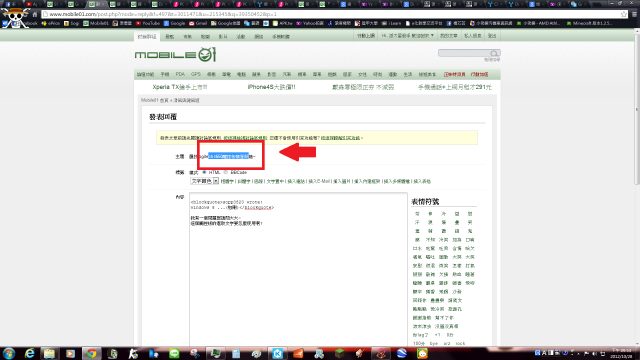Open the Minecraft grass block taskbar icon
This screenshot has width=640, height=360.
tap(339, 353)
